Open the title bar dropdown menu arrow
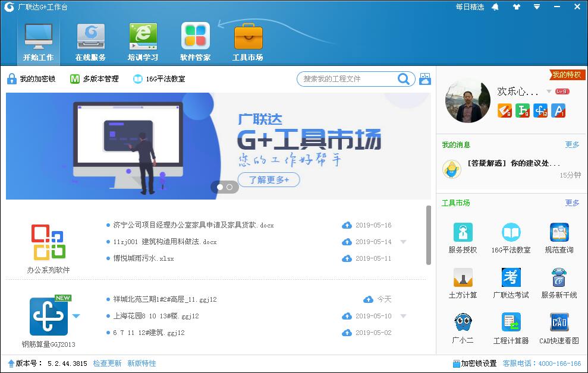Screen dimensions: 588x373 pos(537,7)
